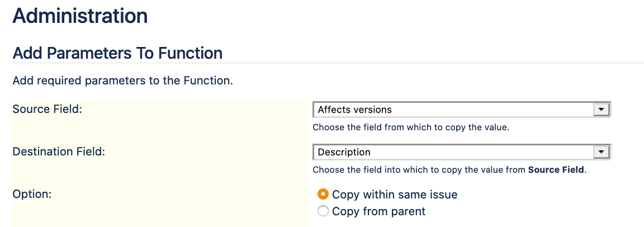Click the 'Source Field:' label
Viewport: 644px width, 227px height.
pos(47,109)
